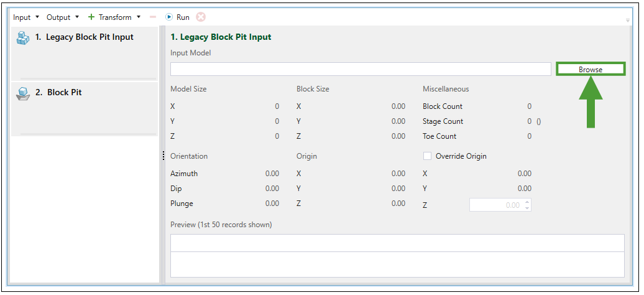This screenshot has height=295, width=644.
Task: Click the 'Block Size' label
Action: (313, 89)
